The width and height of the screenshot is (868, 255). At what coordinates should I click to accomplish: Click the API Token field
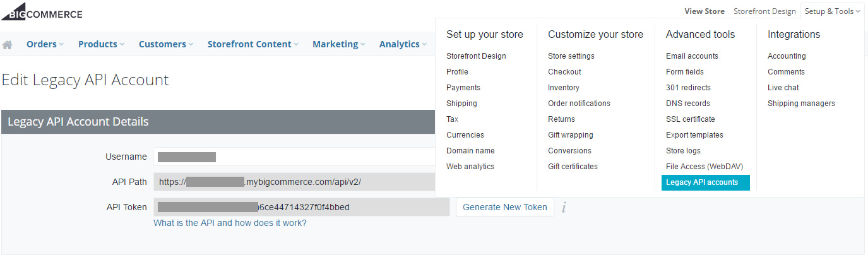pos(301,207)
